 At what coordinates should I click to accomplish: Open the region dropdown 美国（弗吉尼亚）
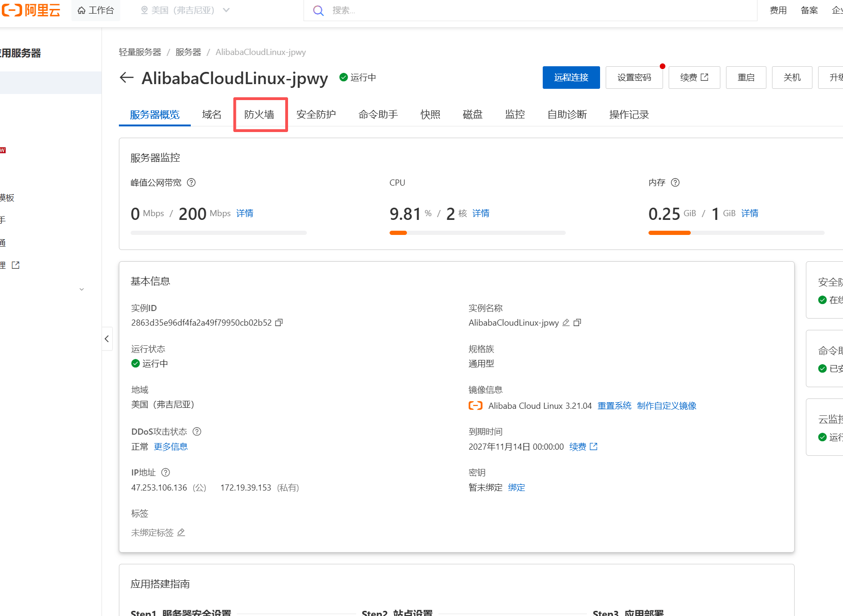[185, 10]
